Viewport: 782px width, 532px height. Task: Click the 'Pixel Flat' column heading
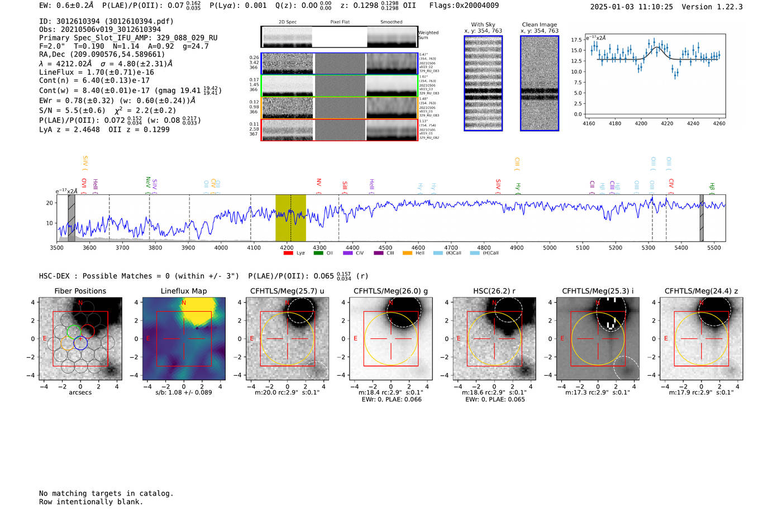click(x=340, y=22)
